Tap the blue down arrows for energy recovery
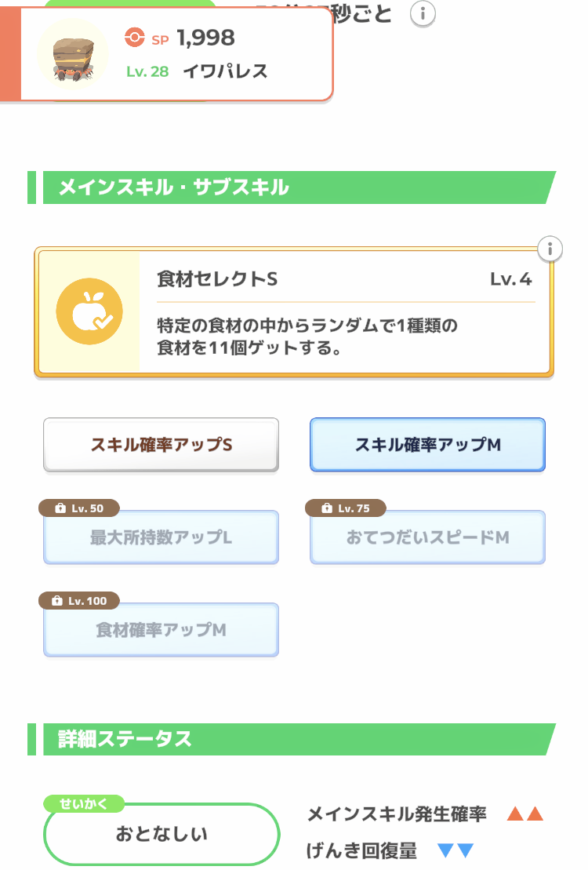588x870 pixels. pos(456,850)
